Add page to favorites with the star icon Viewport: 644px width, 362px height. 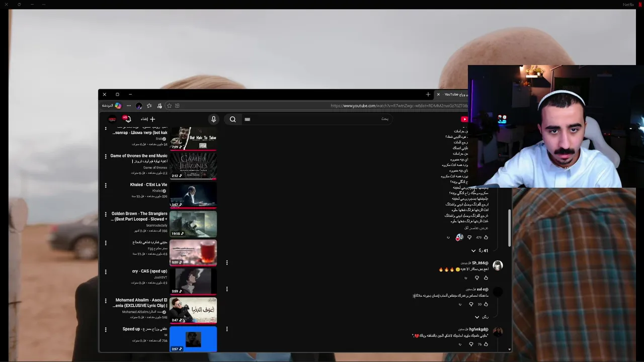coord(169,106)
